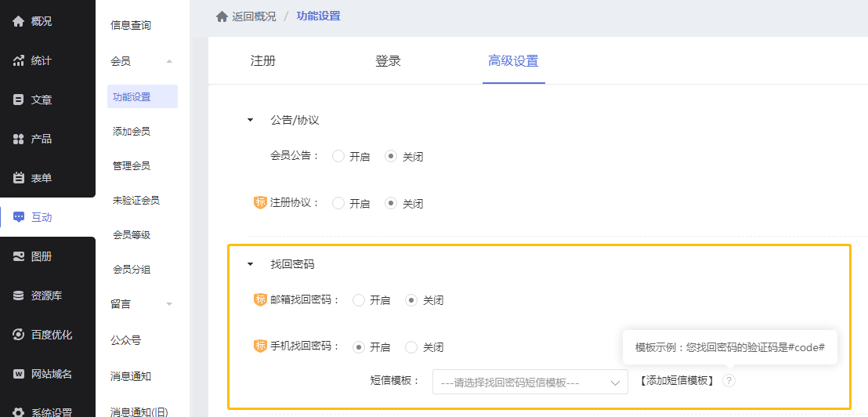The height and width of the screenshot is (417, 868).
Task: Switch to the 登录 tab
Action: [388, 61]
